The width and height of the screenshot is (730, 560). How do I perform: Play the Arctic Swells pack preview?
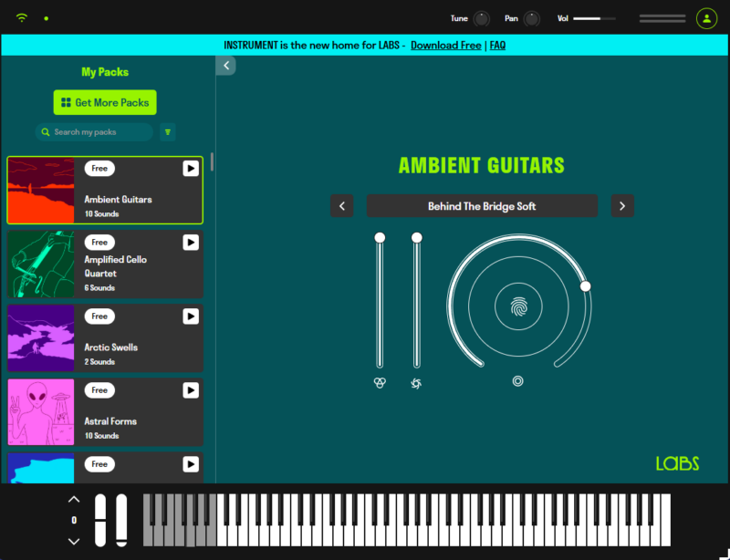pos(190,316)
